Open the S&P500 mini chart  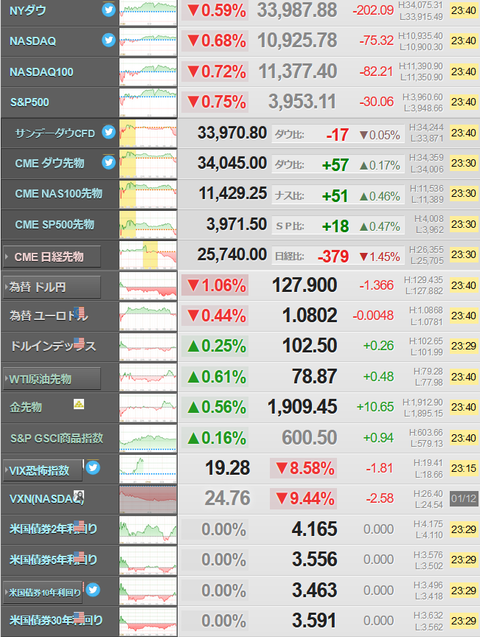(x=148, y=103)
